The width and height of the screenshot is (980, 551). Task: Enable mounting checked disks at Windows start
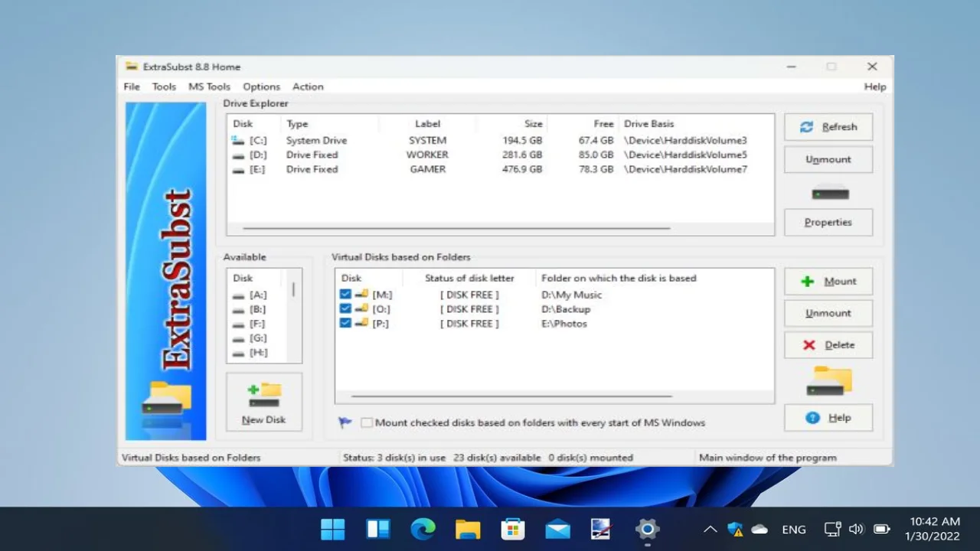pyautogui.click(x=367, y=422)
